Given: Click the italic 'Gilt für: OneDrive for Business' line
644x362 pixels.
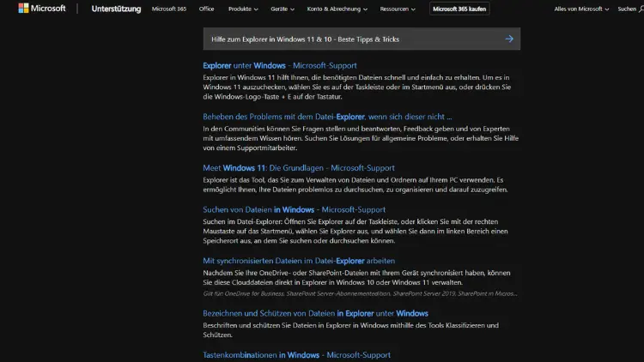Looking at the screenshot, I should [x=360, y=293].
